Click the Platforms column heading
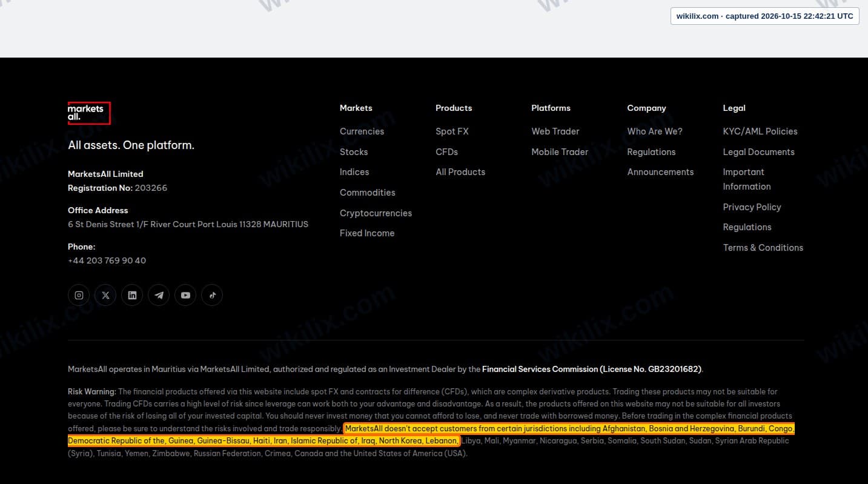Viewport: 868px width, 484px height. click(x=551, y=108)
